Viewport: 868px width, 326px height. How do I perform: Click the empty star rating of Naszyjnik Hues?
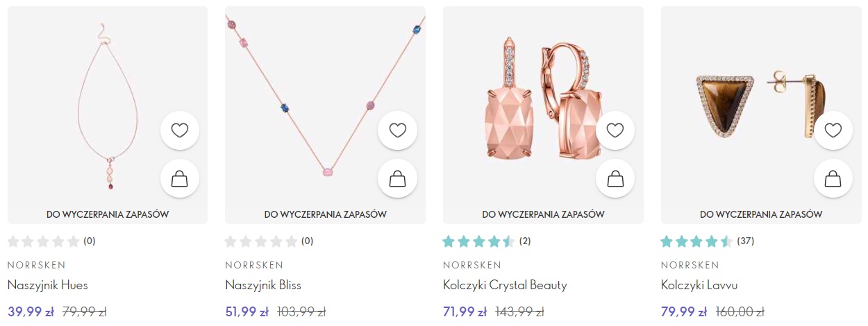coord(44,241)
